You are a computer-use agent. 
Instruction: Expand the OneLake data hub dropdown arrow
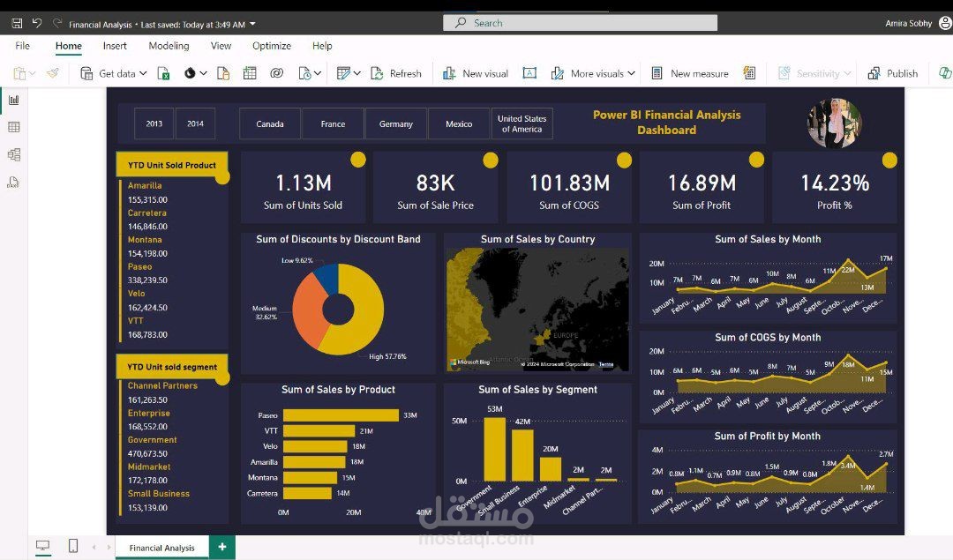[x=204, y=73]
